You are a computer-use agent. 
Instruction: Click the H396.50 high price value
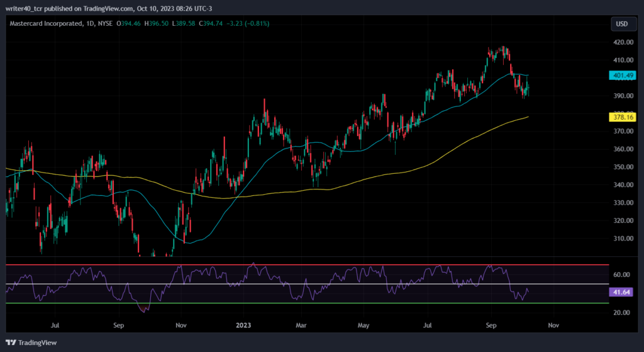pos(156,24)
